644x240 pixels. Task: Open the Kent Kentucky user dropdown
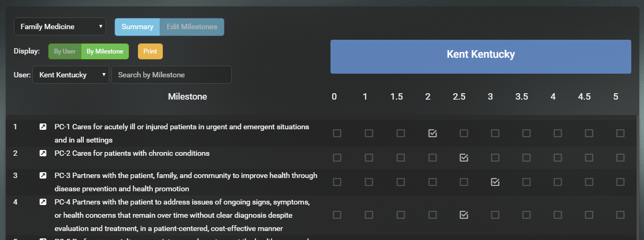[71, 75]
